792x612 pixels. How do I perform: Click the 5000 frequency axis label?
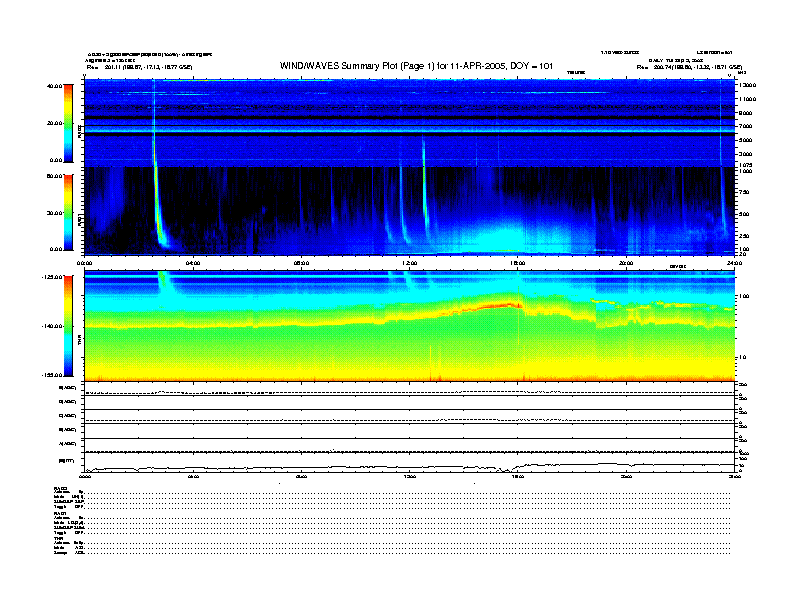pyautogui.click(x=746, y=140)
